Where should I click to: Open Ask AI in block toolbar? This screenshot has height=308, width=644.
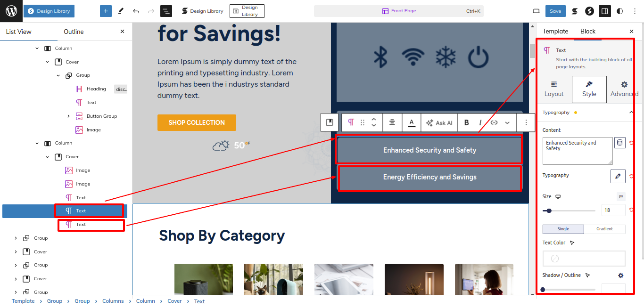(439, 122)
